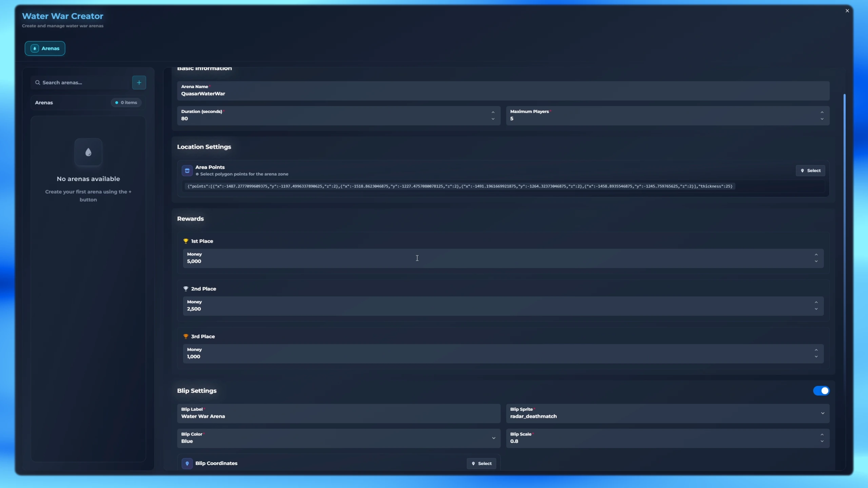Image resolution: width=868 pixels, height=488 pixels.
Task: Click the Rewards section heading
Action: tap(190, 219)
